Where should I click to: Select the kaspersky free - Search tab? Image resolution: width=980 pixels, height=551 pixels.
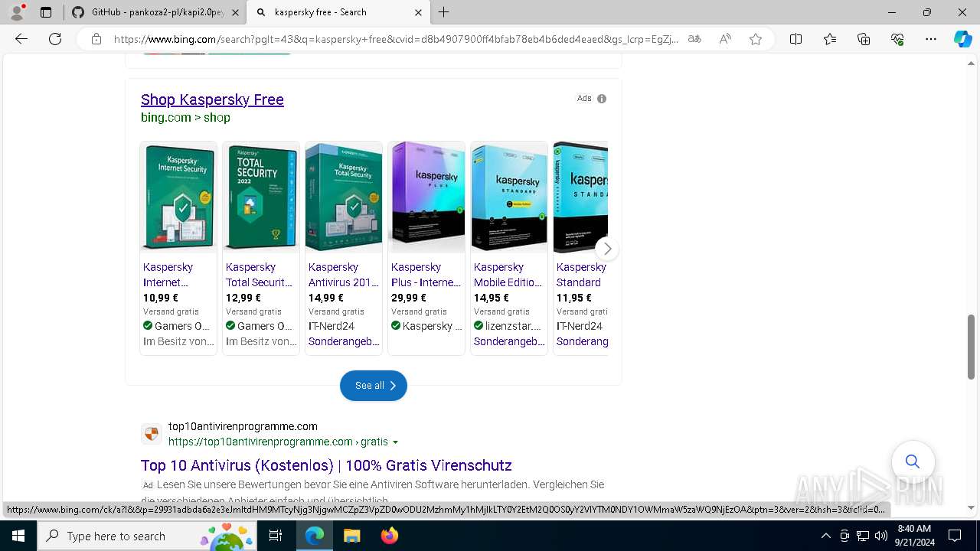[x=339, y=12]
